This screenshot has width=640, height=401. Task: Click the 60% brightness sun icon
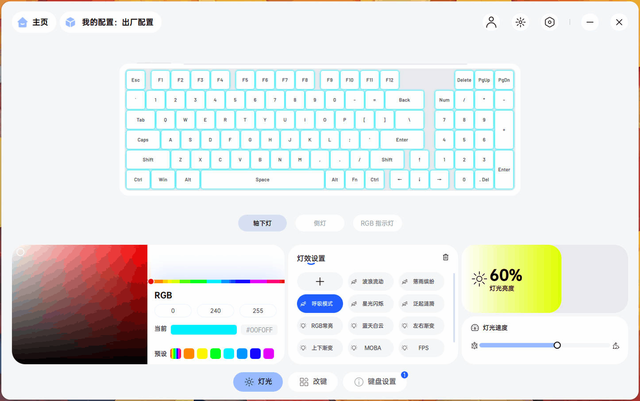tap(479, 279)
